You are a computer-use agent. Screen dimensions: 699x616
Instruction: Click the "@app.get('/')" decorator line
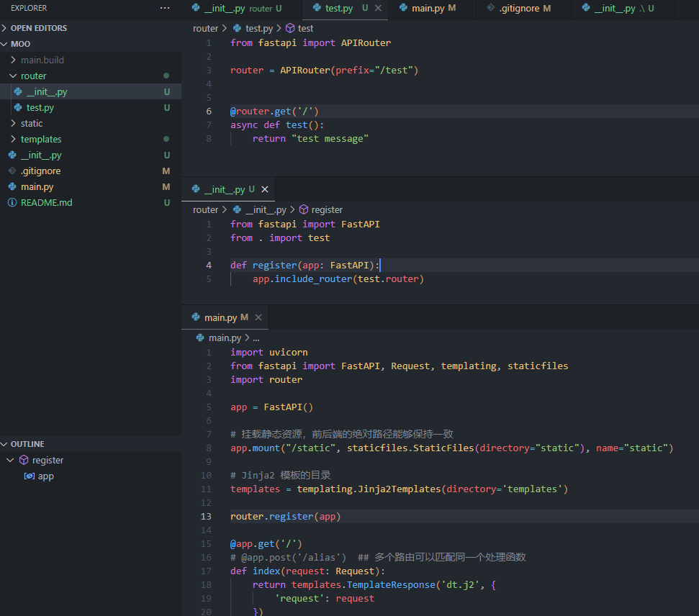(x=266, y=544)
